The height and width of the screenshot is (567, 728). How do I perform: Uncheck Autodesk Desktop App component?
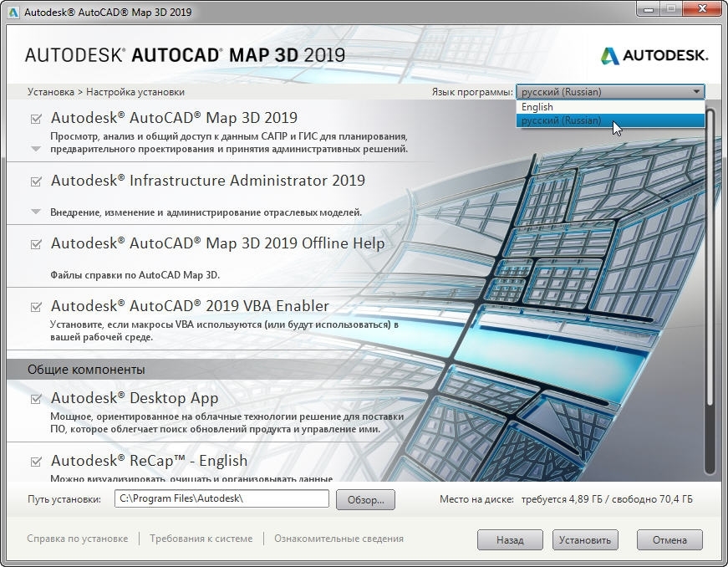pos(36,398)
